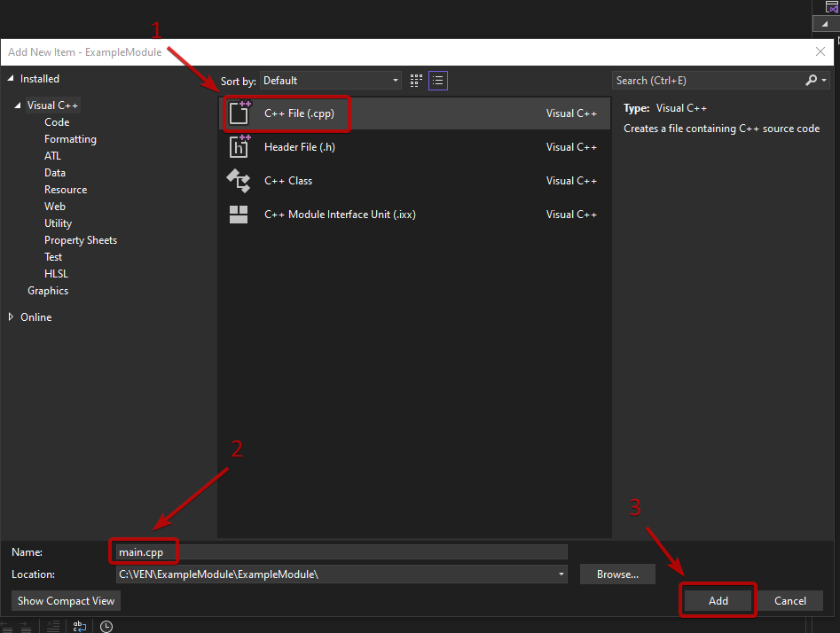Select the Header File (.h) icon
Image resolution: width=840 pixels, height=633 pixels.
(x=239, y=147)
